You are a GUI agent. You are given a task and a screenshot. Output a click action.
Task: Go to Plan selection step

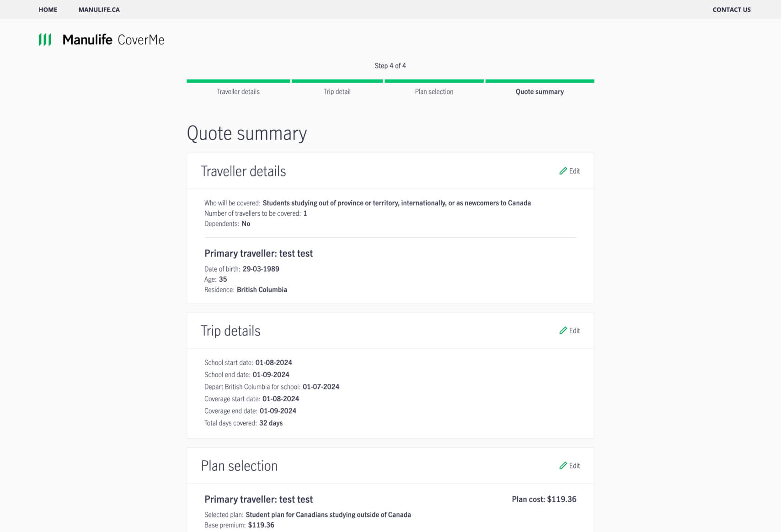[x=434, y=91]
